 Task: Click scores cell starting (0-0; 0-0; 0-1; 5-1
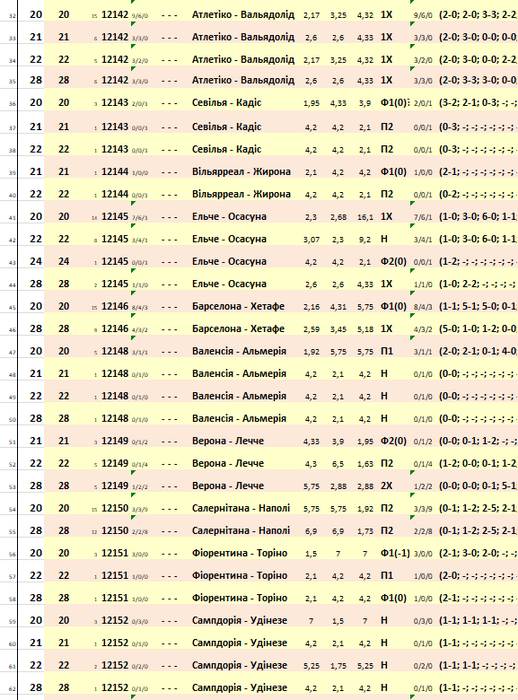pos(477,486)
